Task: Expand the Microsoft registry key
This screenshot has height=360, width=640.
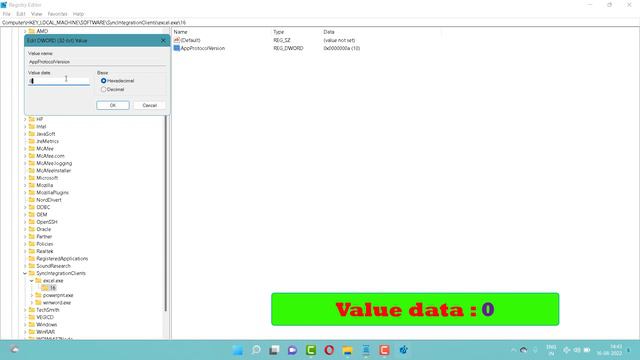Action: [25, 178]
